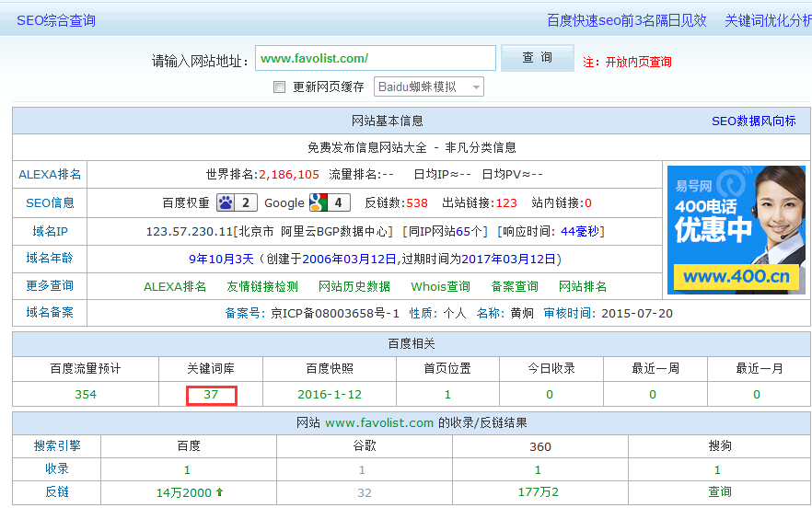Open the 400.cn advertisement banner

pos(736,230)
